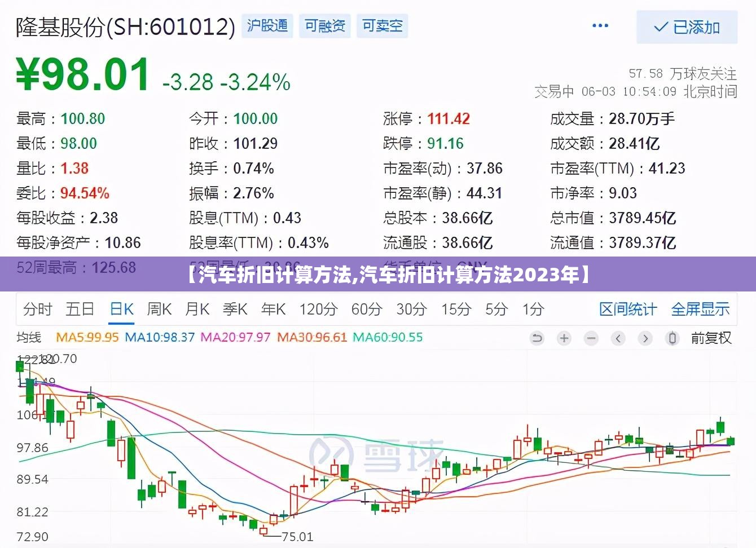Click the 委比 value 94.54%
Screen dimensions: 756x548
point(85,193)
